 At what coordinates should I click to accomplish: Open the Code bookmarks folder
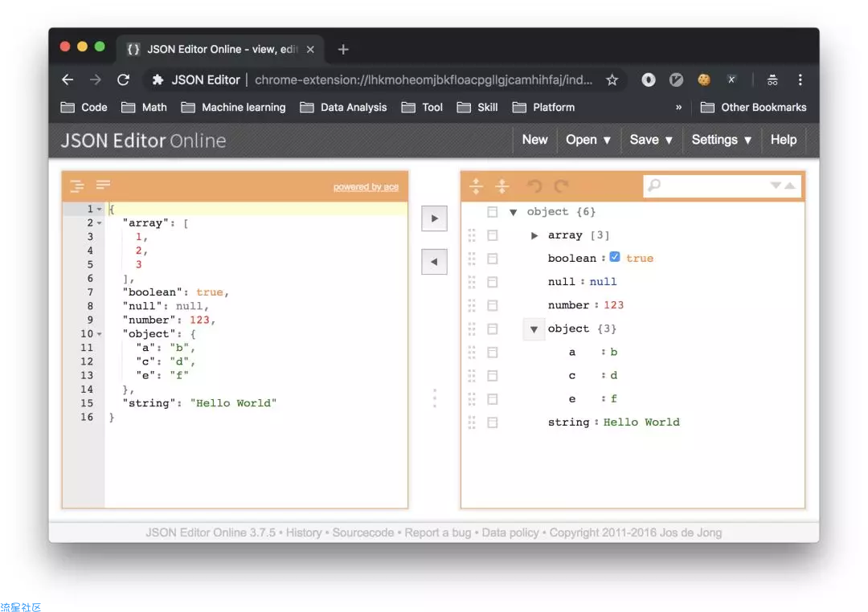[84, 108]
